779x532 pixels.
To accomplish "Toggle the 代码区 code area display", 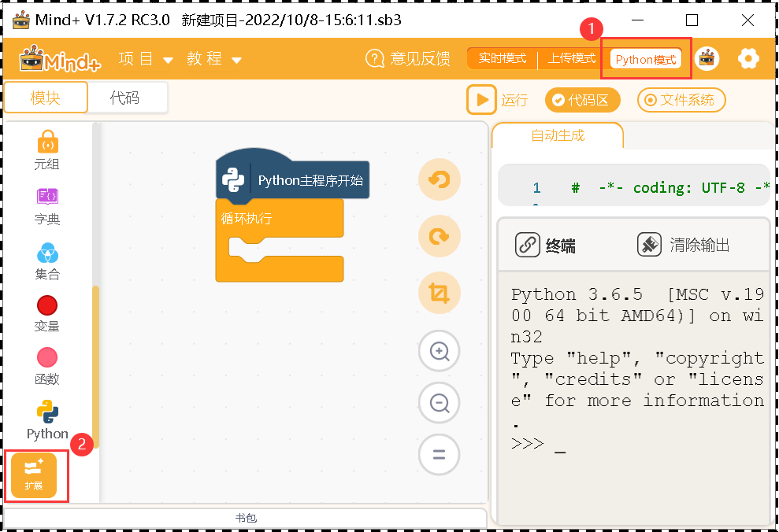I will (583, 100).
